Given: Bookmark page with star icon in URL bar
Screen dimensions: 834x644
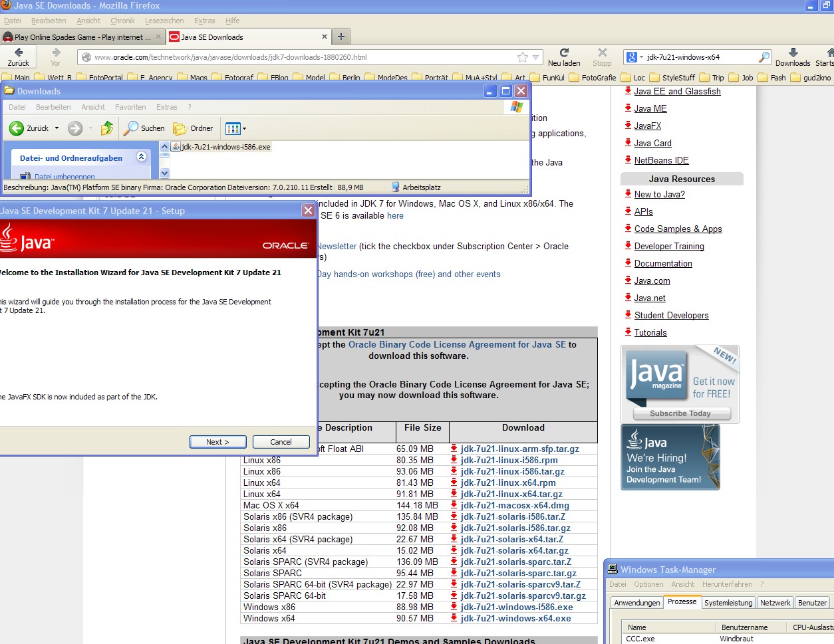Looking at the screenshot, I should (523, 57).
